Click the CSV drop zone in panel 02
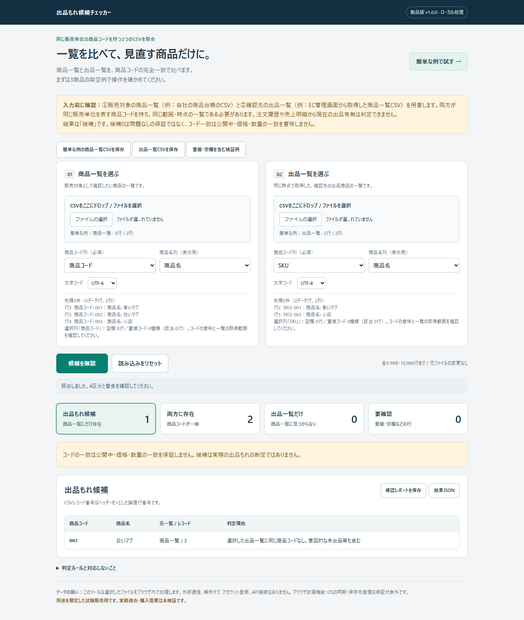The image size is (524, 620). (366, 219)
